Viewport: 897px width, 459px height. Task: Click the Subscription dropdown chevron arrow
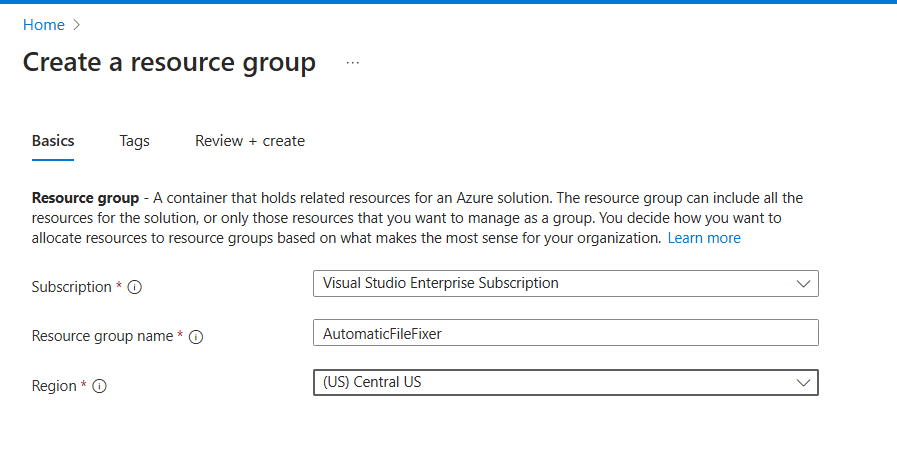(x=803, y=283)
